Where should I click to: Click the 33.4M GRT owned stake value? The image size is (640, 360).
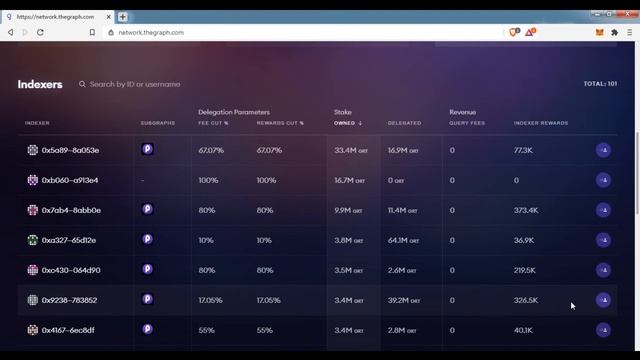pyautogui.click(x=351, y=150)
